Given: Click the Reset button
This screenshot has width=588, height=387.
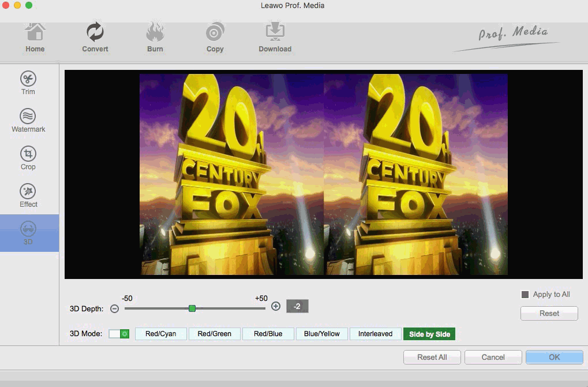Looking at the screenshot, I should pyautogui.click(x=549, y=314).
